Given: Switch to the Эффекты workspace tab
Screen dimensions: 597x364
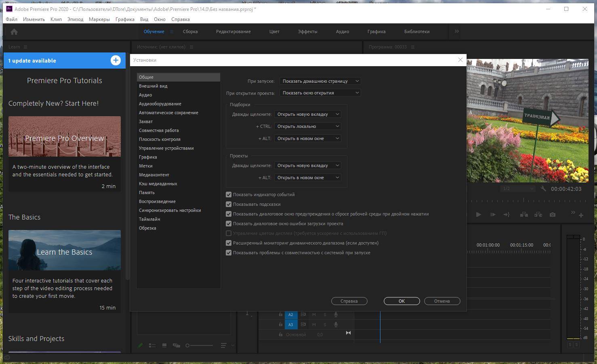Looking at the screenshot, I should click(307, 31).
